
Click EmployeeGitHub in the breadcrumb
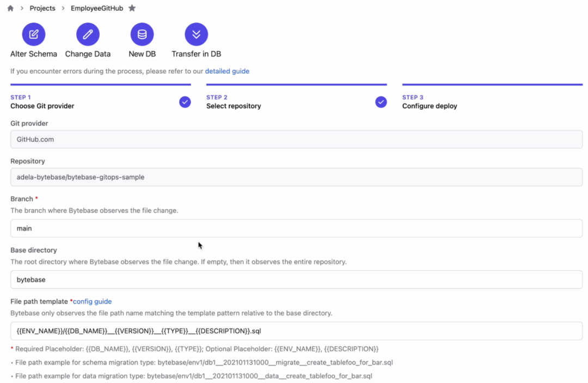coord(97,8)
